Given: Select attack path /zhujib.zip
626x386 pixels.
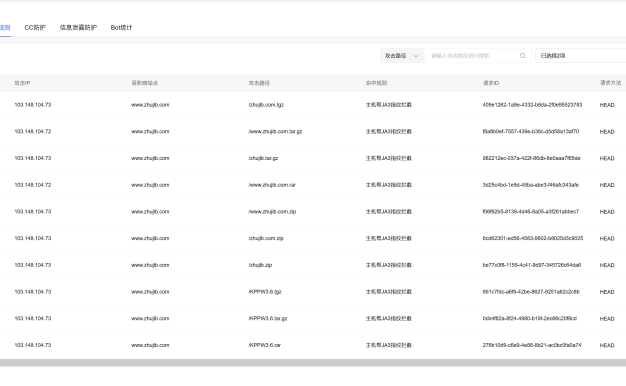Looking at the screenshot, I should 260,265.
